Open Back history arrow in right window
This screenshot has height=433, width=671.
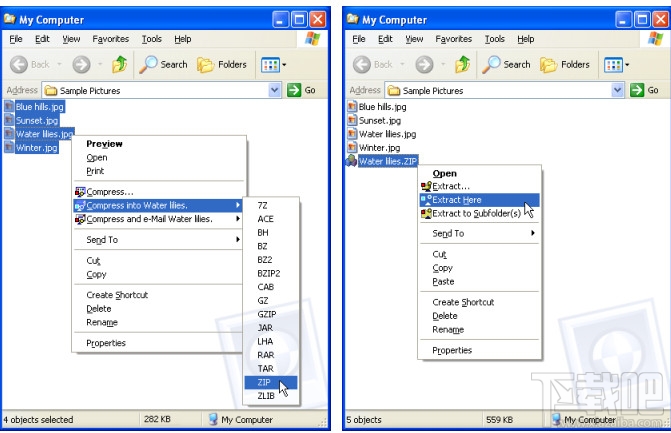coord(402,65)
